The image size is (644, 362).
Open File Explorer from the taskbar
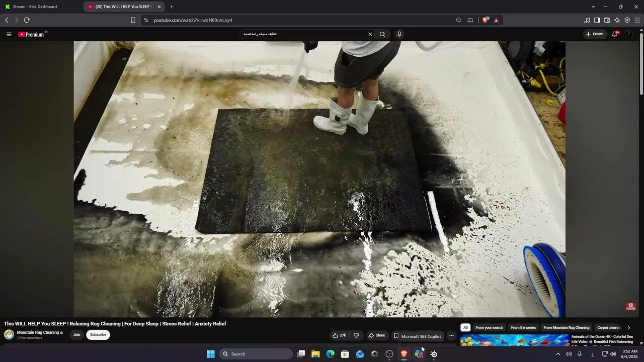[315, 354]
